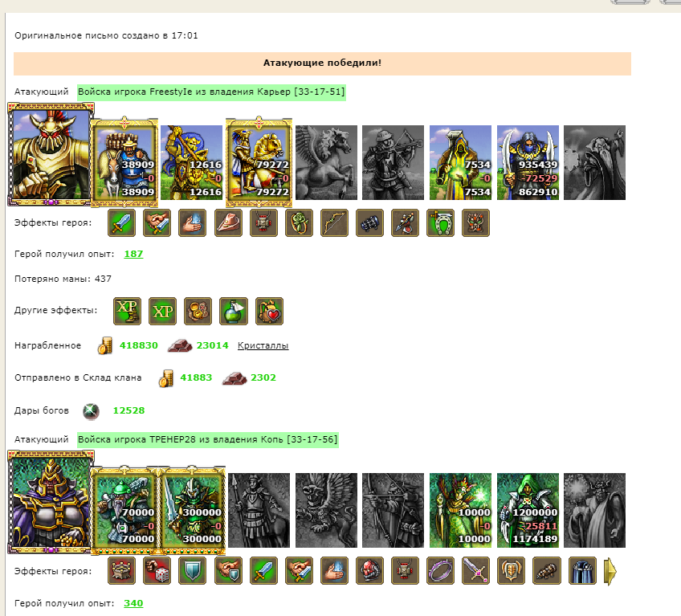Click the dice effect icon in ТРЕНЕР28's row

click(x=157, y=571)
